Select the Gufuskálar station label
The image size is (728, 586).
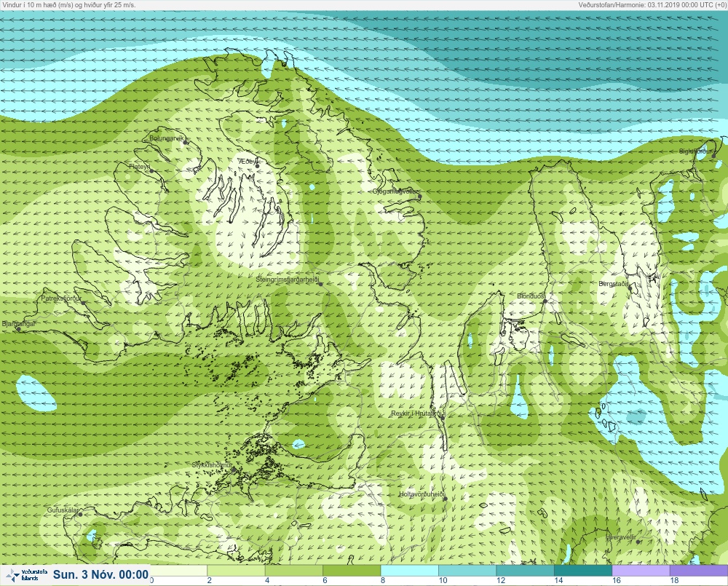point(63,510)
